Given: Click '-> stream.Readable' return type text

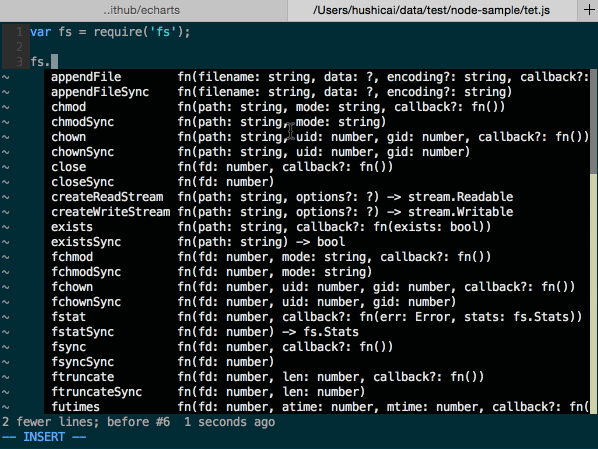Looking at the screenshot, I should coord(450,197).
